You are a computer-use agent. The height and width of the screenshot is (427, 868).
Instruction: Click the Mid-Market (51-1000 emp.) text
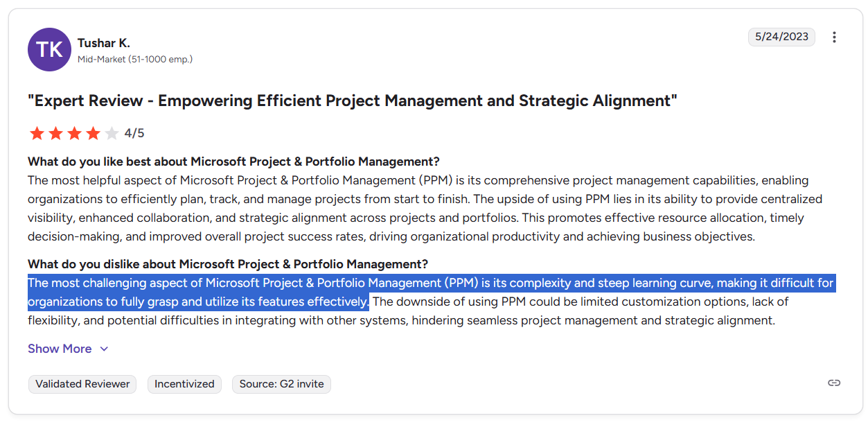135,60
